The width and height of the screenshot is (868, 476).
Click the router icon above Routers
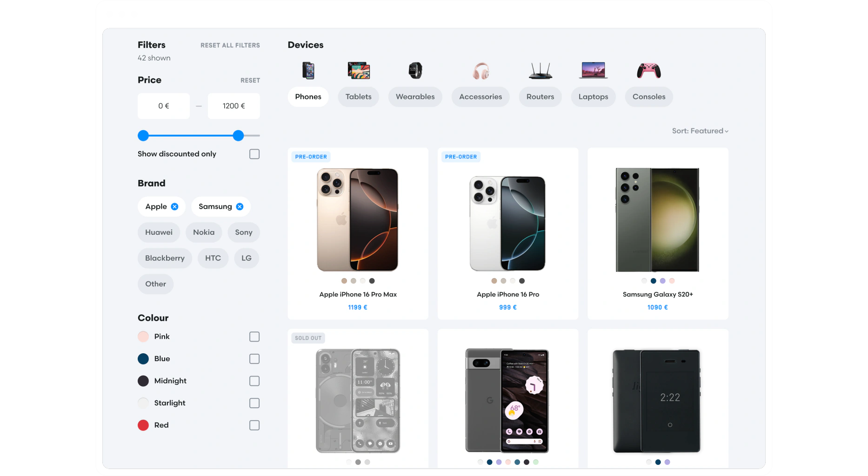coord(541,71)
